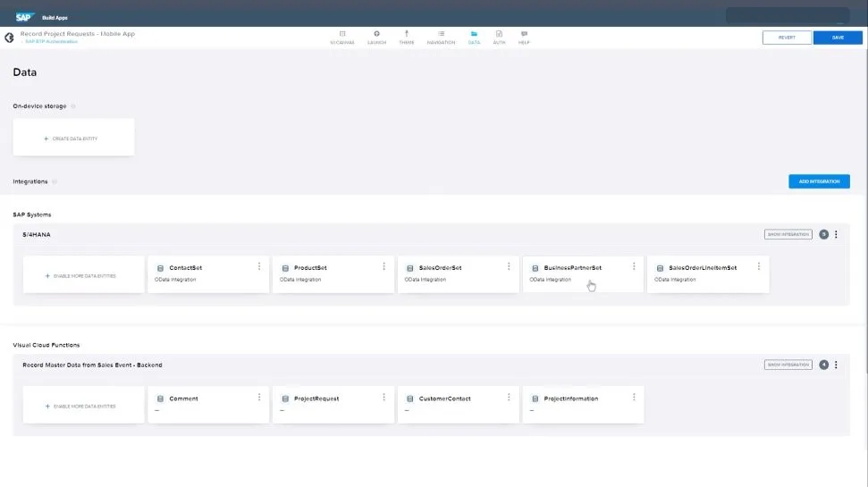Click the ProjectRequest database icon

[x=285, y=399]
